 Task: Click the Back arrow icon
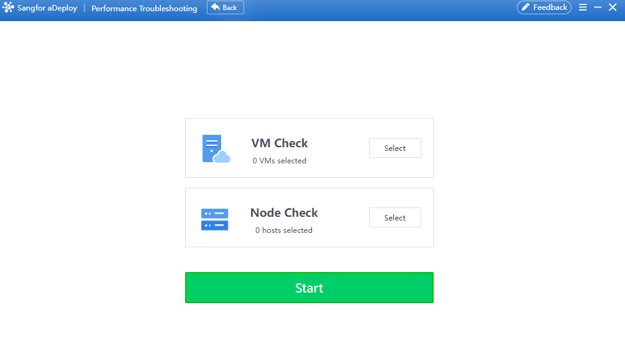click(216, 7)
